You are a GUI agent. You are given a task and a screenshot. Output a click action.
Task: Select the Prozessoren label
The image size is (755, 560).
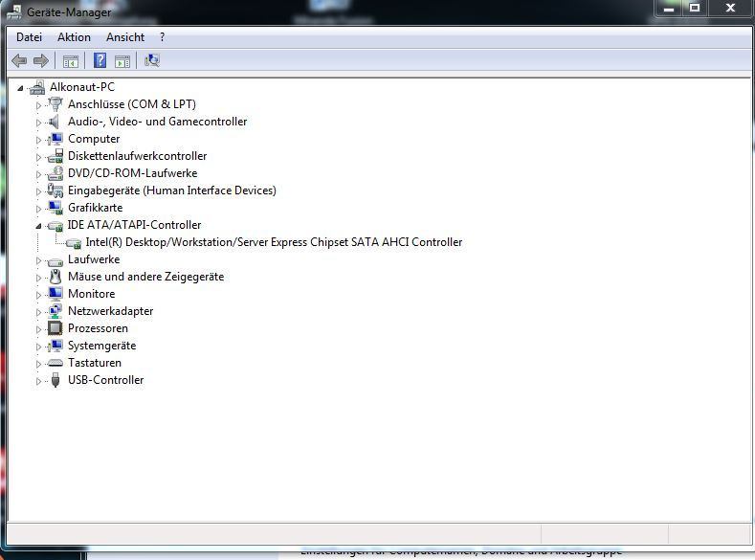[99, 328]
